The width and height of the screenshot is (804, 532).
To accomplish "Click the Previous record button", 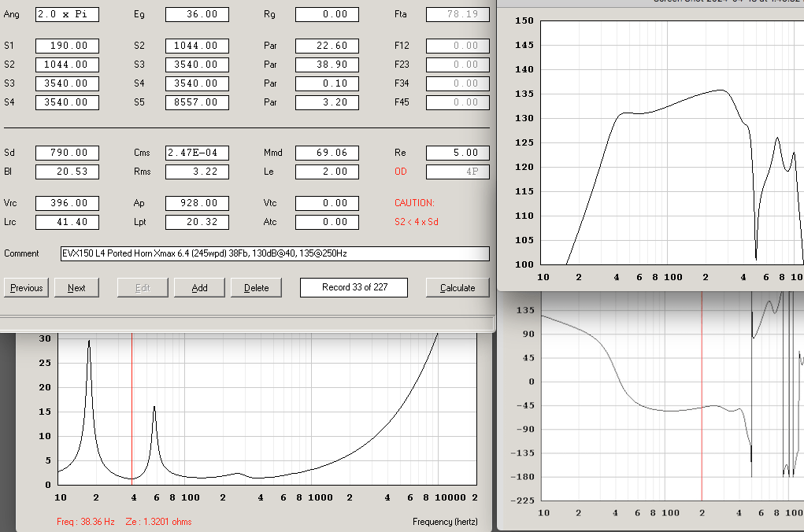I will click(x=27, y=288).
